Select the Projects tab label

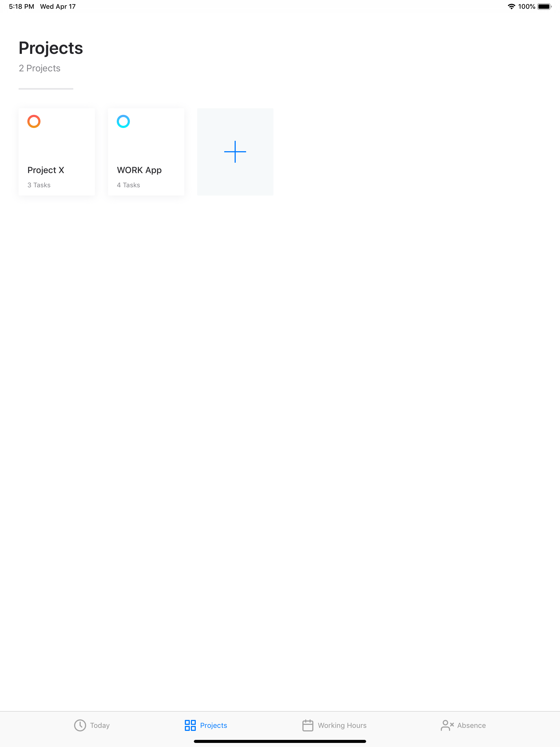pos(214,725)
